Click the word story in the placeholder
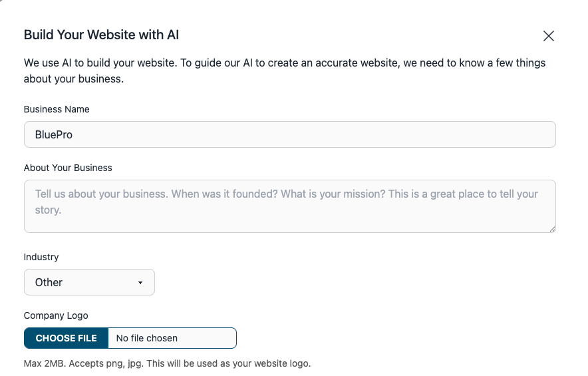Screen dimensions: 588x376 [x=47, y=210]
